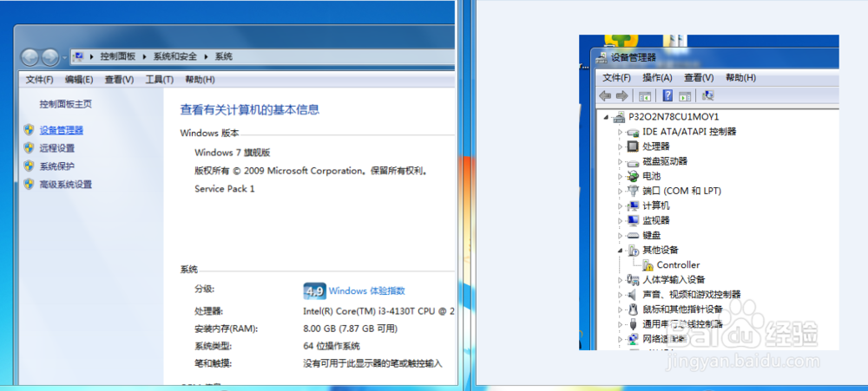Click the shield icon beside 设备管理器

coord(29,130)
